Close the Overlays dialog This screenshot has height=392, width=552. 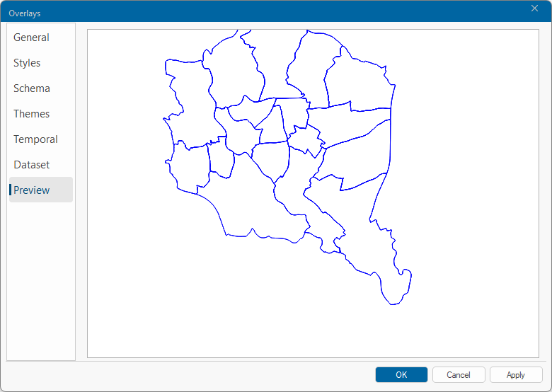(535, 8)
